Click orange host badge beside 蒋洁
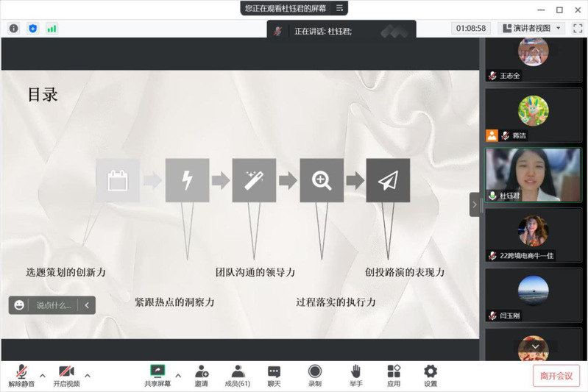 (x=492, y=135)
